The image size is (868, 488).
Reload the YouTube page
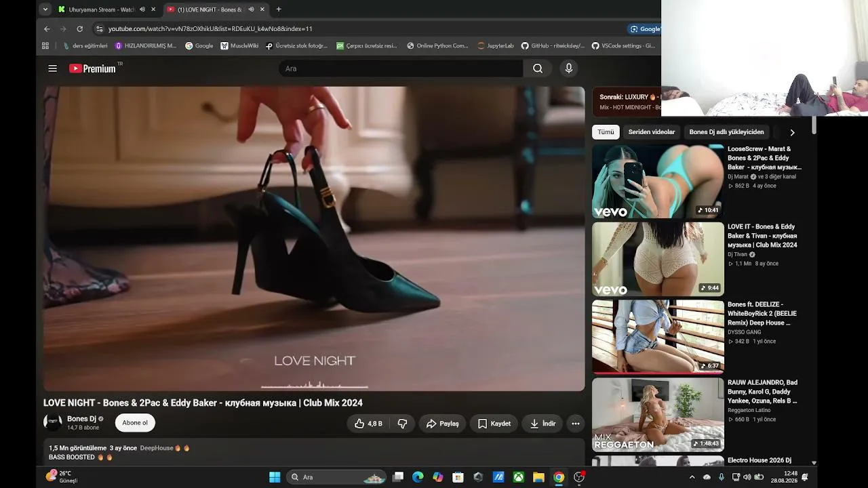coord(79,29)
